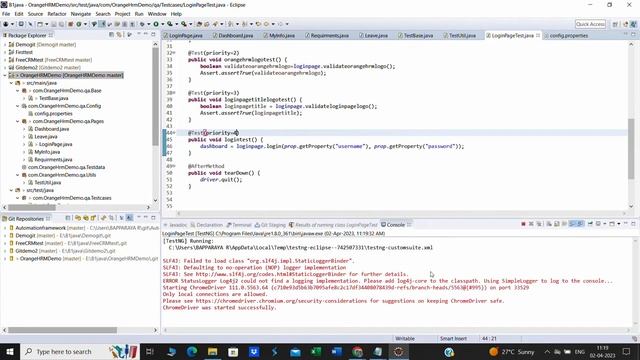Open the File menu

click(x=6, y=14)
